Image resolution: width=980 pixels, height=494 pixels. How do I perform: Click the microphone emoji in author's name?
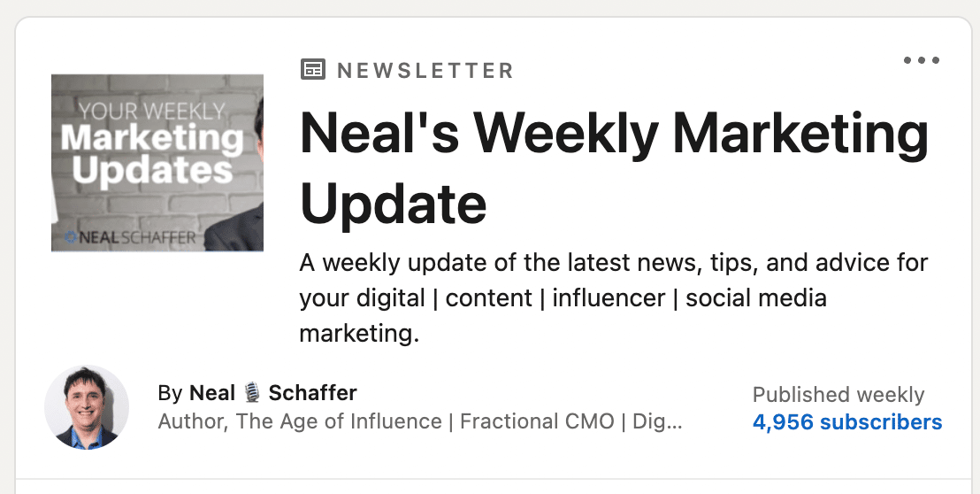click(252, 393)
